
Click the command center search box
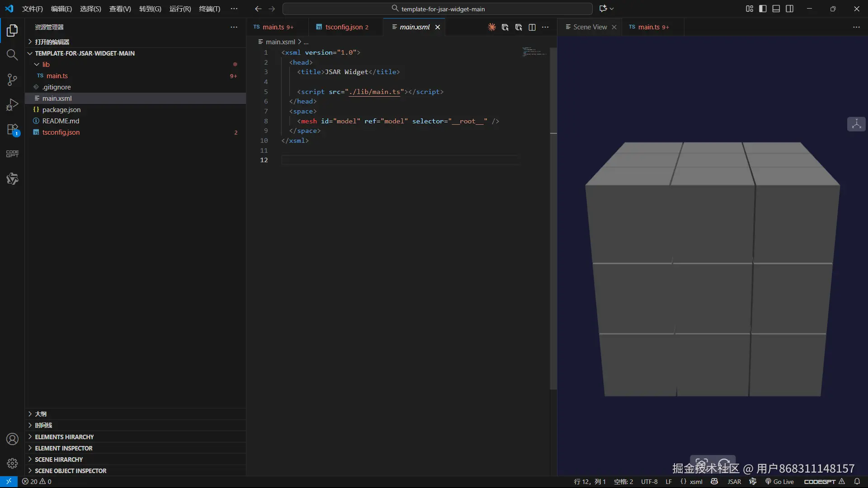pyautogui.click(x=437, y=9)
